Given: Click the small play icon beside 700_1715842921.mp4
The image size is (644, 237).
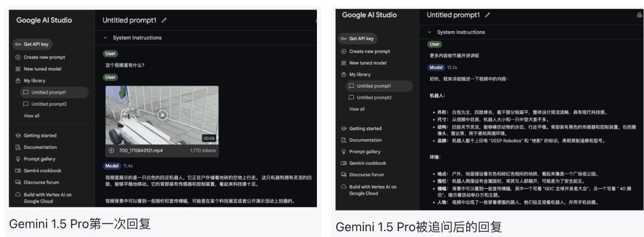Looking at the screenshot, I should click(112, 150).
